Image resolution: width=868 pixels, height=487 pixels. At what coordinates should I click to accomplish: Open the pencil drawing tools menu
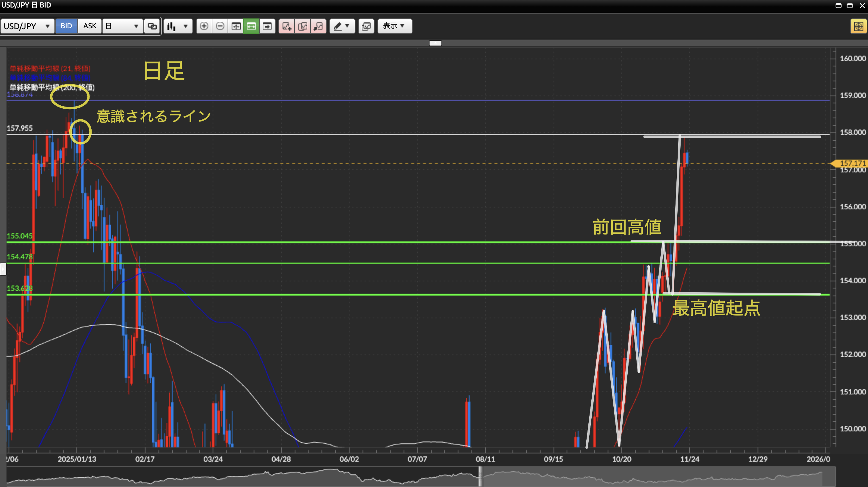342,26
